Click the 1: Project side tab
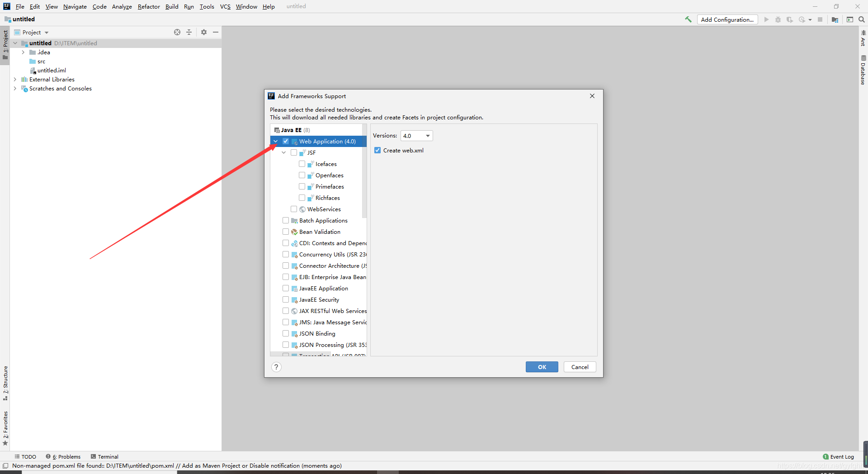 coord(5,45)
